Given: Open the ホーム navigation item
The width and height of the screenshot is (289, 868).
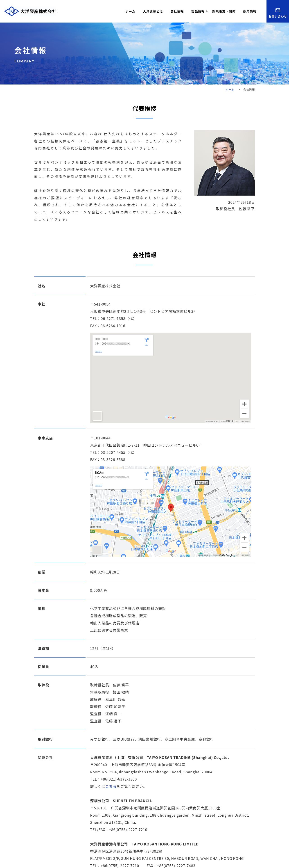Looking at the screenshot, I should coord(130,11).
